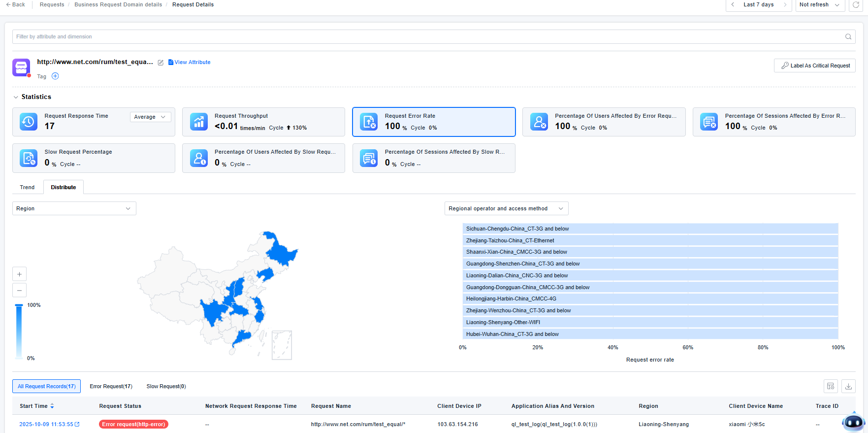The height and width of the screenshot is (433, 868).
Task: Add a tag with the plus icon
Action: [x=55, y=76]
